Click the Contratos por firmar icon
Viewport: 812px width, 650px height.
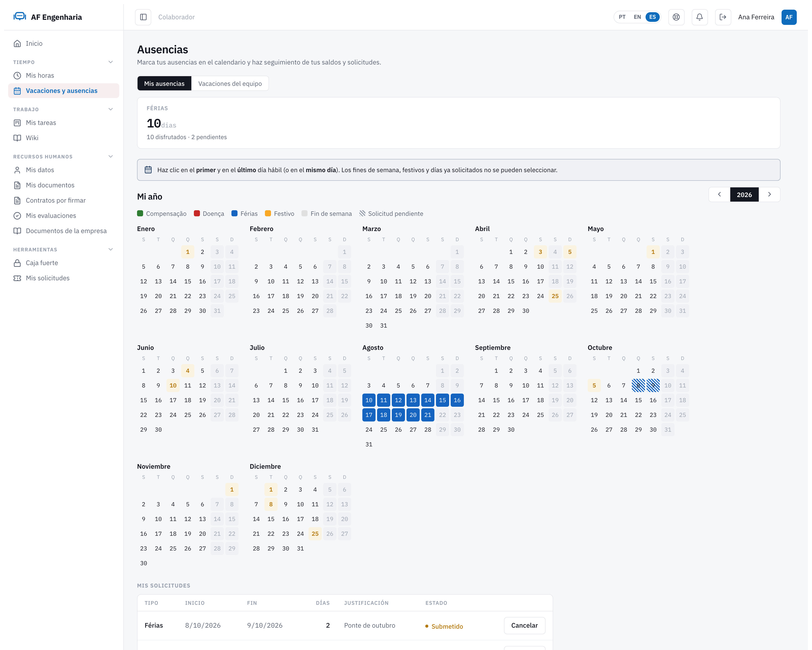[x=17, y=201]
